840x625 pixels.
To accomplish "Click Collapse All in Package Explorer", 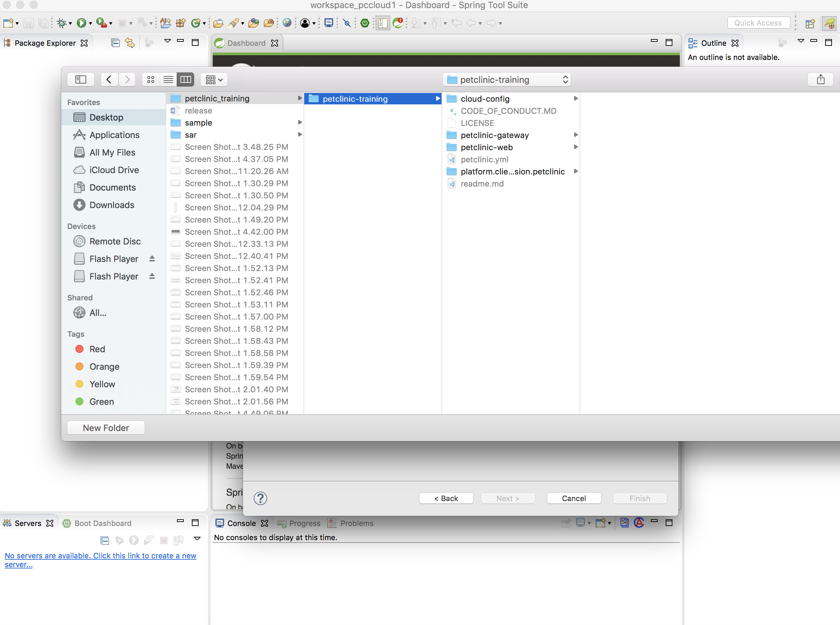I will tap(115, 43).
